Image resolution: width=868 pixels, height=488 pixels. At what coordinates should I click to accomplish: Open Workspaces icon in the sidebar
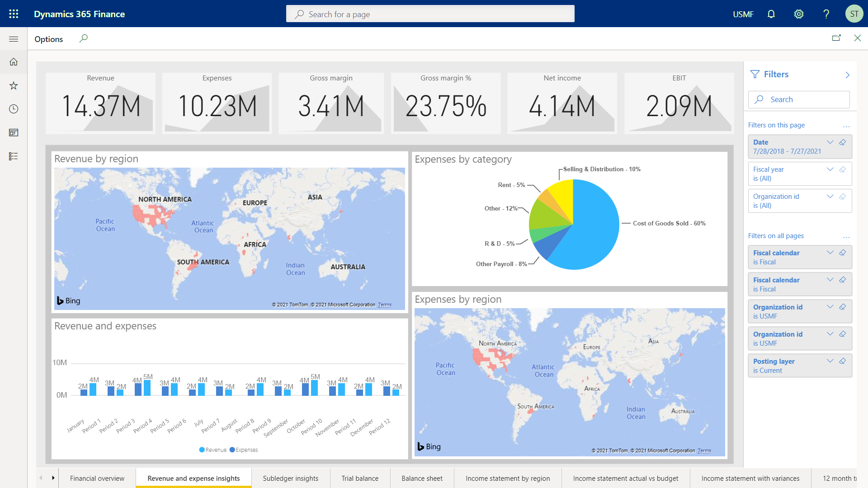click(14, 132)
